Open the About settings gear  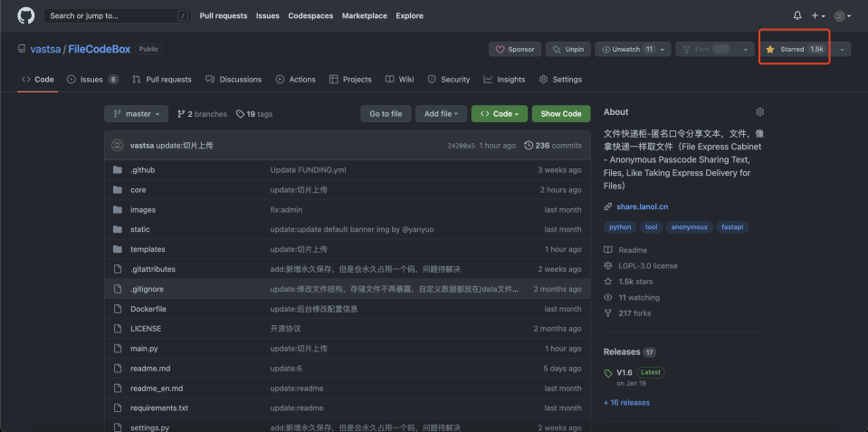759,112
